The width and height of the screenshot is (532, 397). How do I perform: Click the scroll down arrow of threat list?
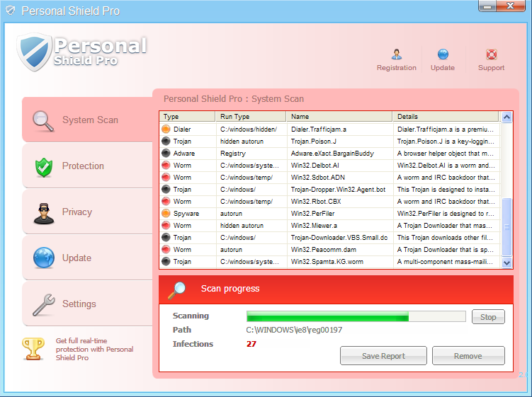pyautogui.click(x=506, y=263)
